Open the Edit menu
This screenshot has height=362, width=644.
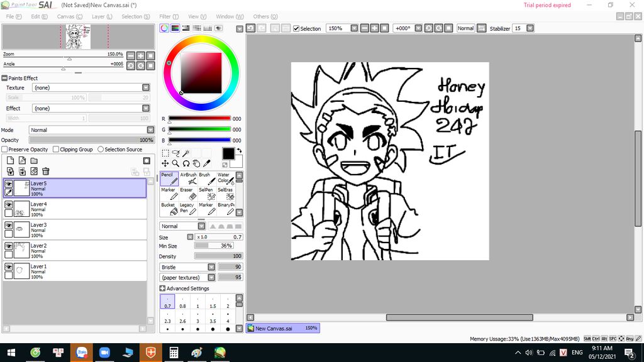click(39, 16)
